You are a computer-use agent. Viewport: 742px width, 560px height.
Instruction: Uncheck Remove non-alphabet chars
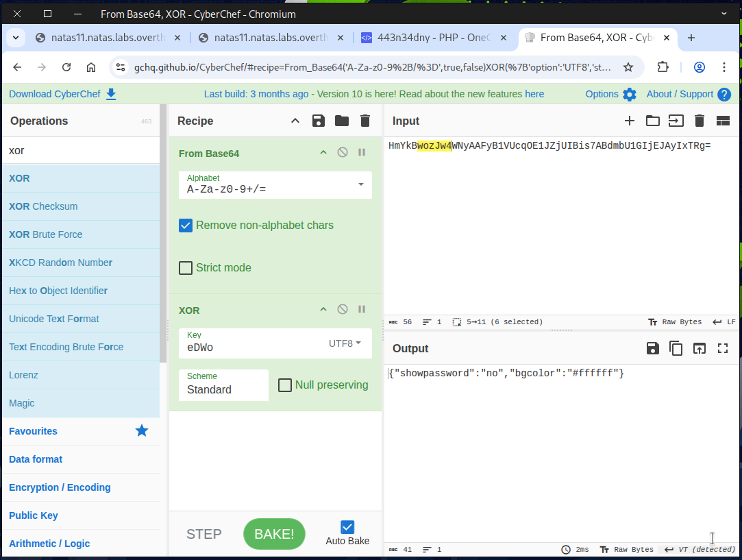coord(186,226)
